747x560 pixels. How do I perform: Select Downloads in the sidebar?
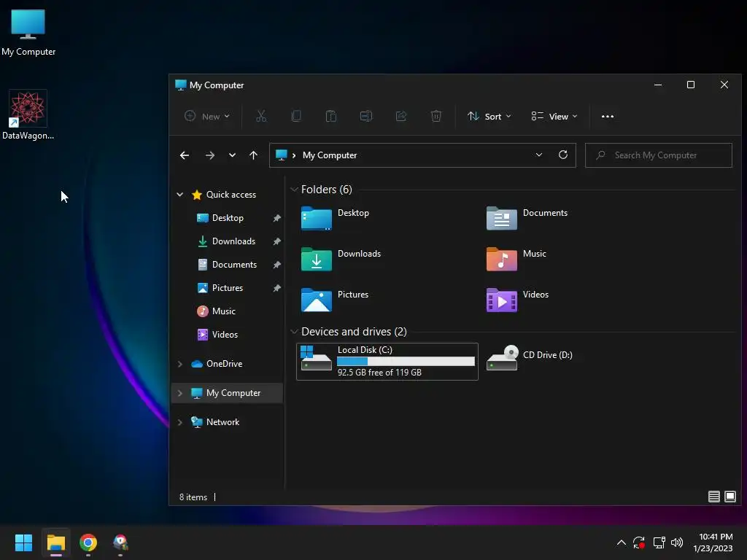point(233,241)
